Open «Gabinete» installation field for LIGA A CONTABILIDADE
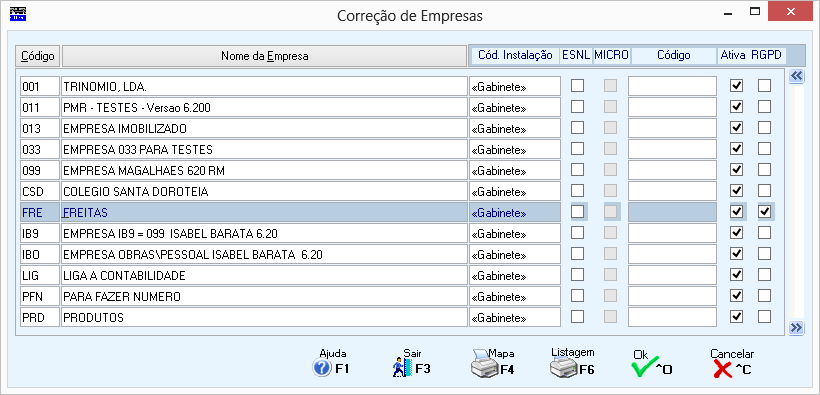The height and width of the screenshot is (395, 820). pyautogui.click(x=515, y=275)
